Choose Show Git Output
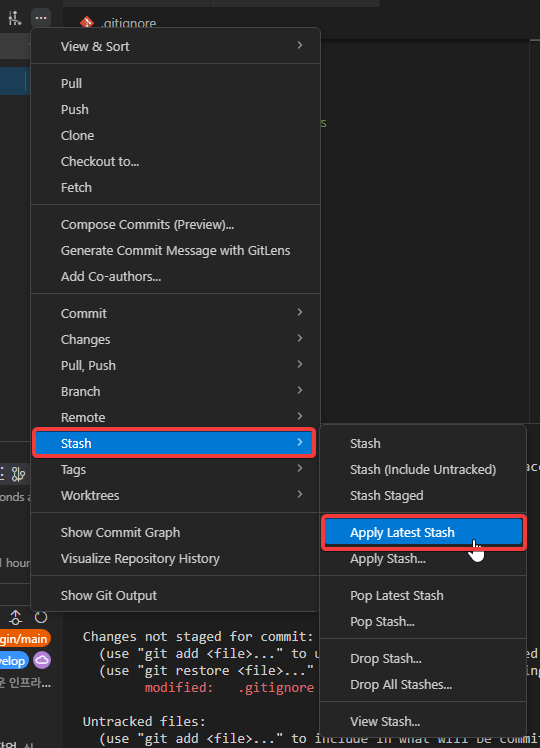540x748 pixels. point(175,595)
